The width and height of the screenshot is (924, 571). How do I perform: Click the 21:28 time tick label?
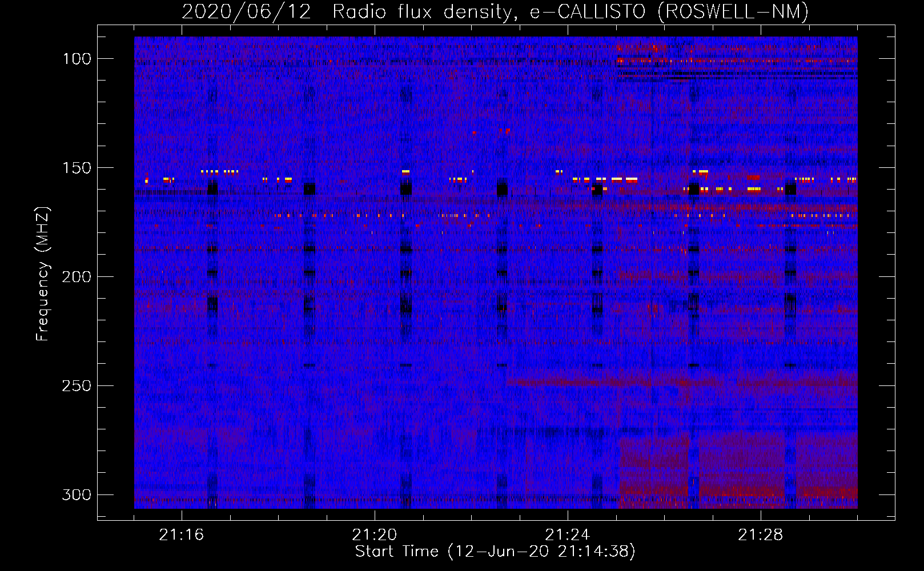click(761, 535)
